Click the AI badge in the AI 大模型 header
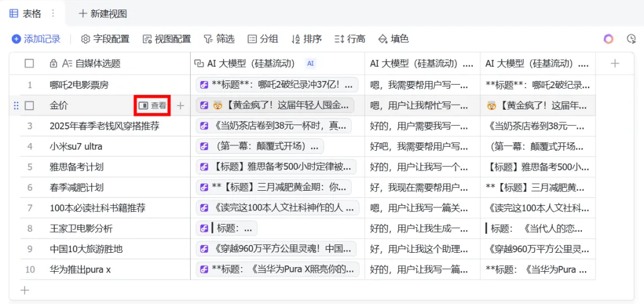 point(311,64)
